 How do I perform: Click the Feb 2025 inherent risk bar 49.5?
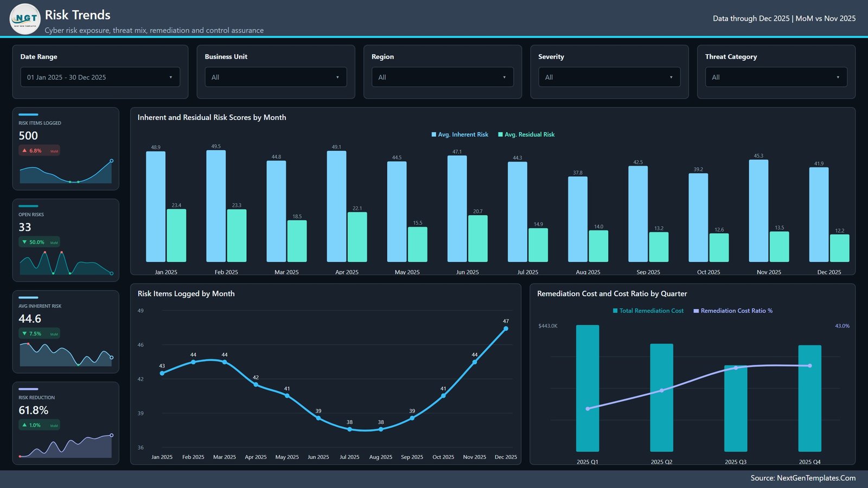coord(216,206)
